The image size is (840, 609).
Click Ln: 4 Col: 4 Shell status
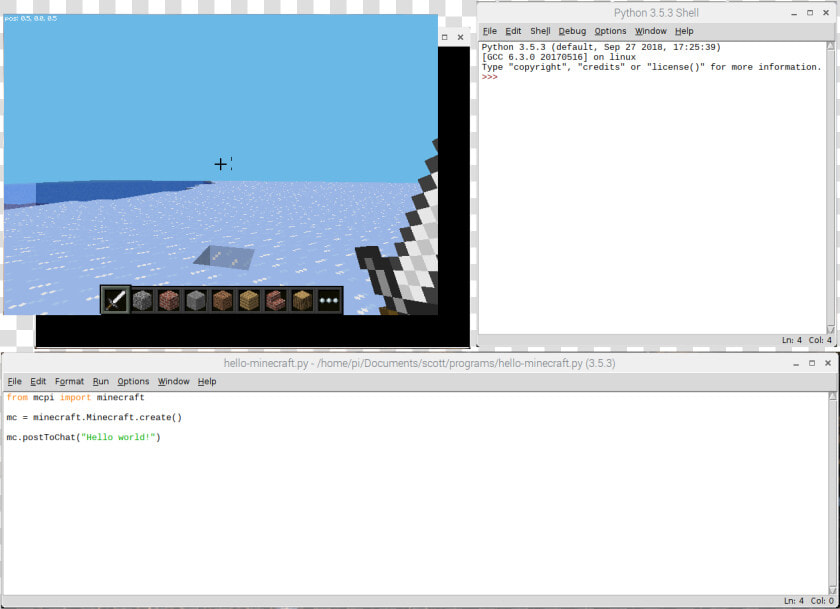[x=807, y=340]
